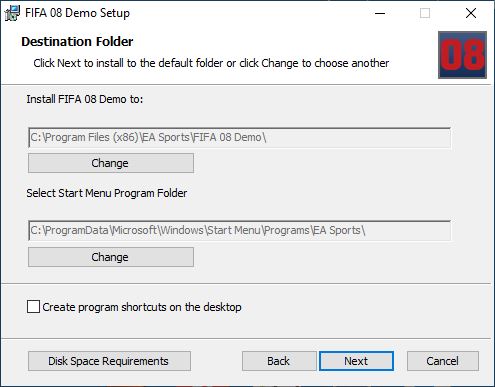Click the 'Install FIFA 08 Demo to:' label
Image resolution: width=495 pixels, height=387 pixels.
coord(85,99)
